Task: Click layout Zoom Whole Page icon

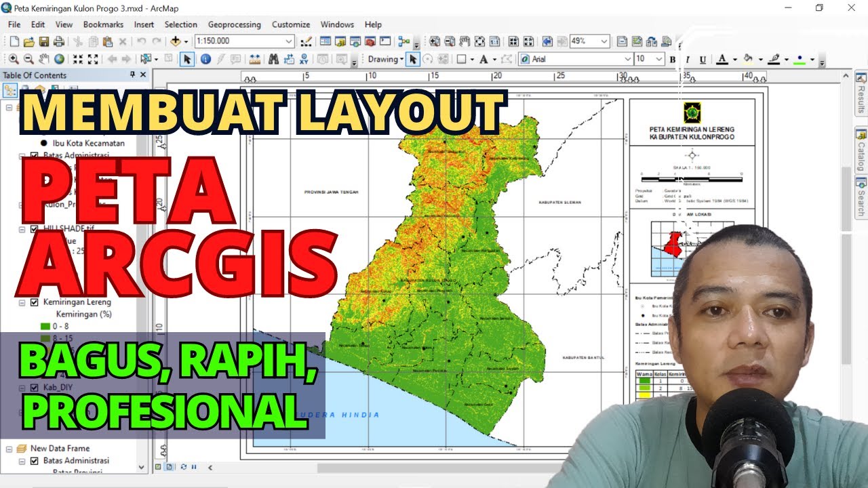Action: [x=479, y=41]
